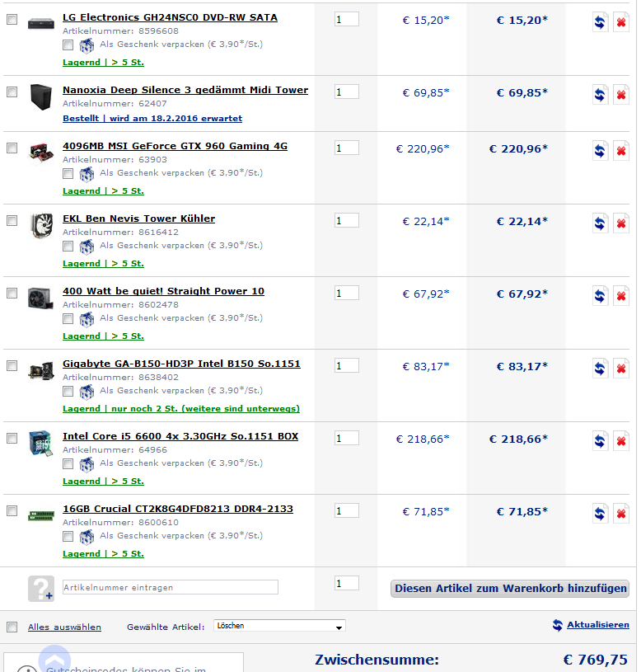641x672 pixels.
Task: Delete the Gigabyte GA-B150-HD3P mainboard
Action: [621, 368]
